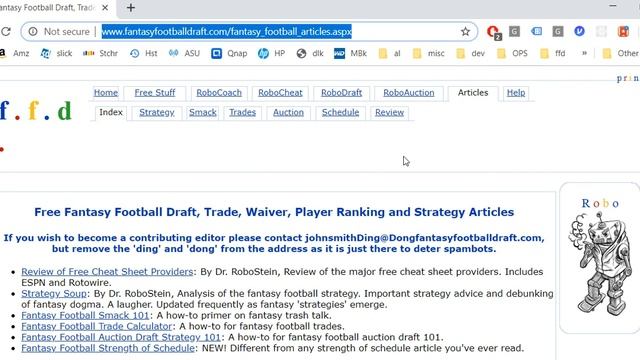The height and width of the screenshot is (360, 640).
Task: Open the dlk bookmark
Action: pyautogui.click(x=310, y=53)
